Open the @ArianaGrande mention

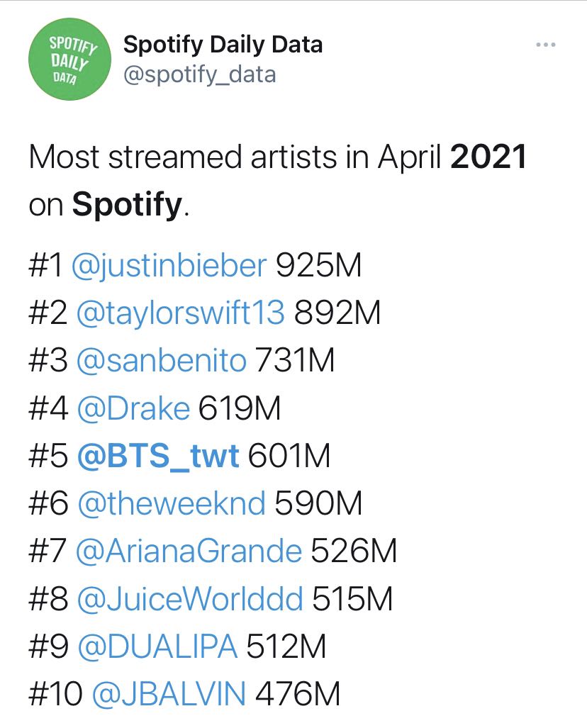[x=189, y=551]
